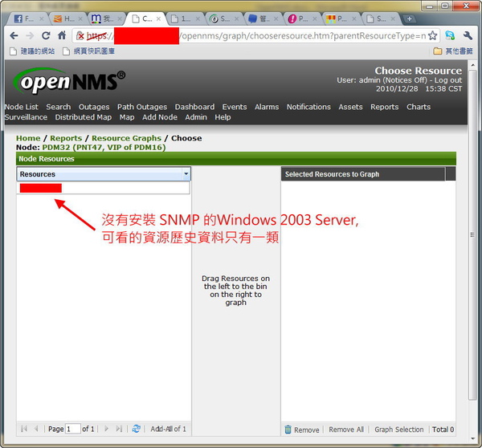Image resolution: width=482 pixels, height=448 pixels.
Task: Refresh the resources list
Action: tap(137, 429)
